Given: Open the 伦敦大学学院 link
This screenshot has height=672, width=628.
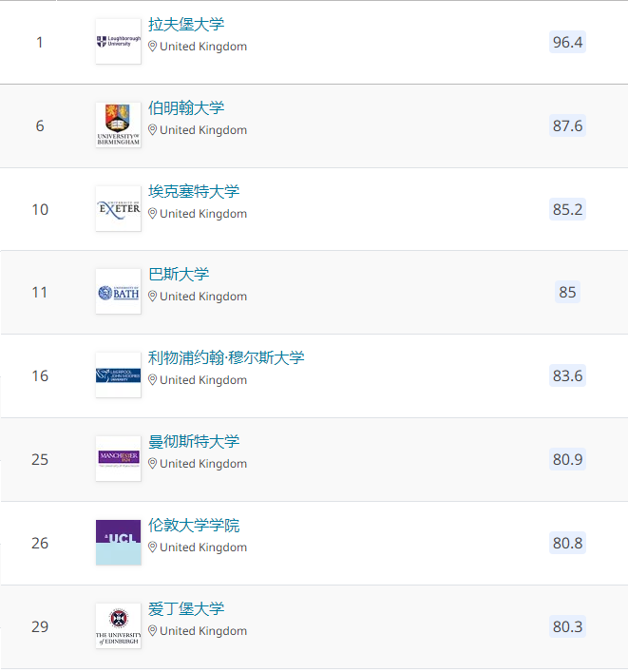Looking at the screenshot, I should coord(194,526).
